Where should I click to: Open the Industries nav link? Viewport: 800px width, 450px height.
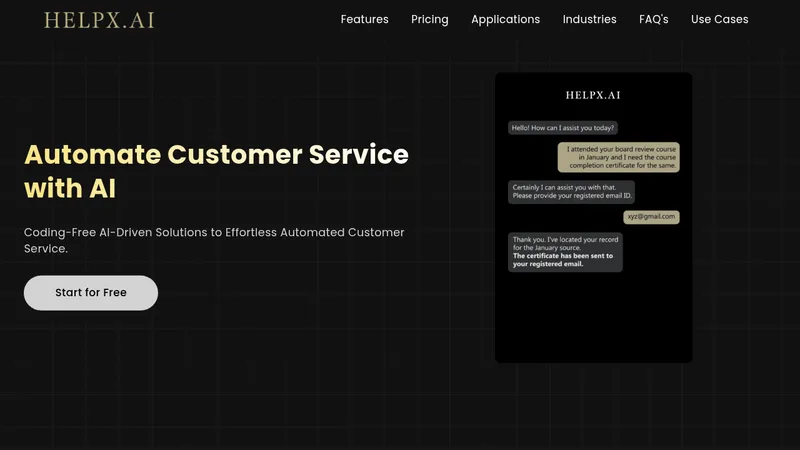point(589,19)
